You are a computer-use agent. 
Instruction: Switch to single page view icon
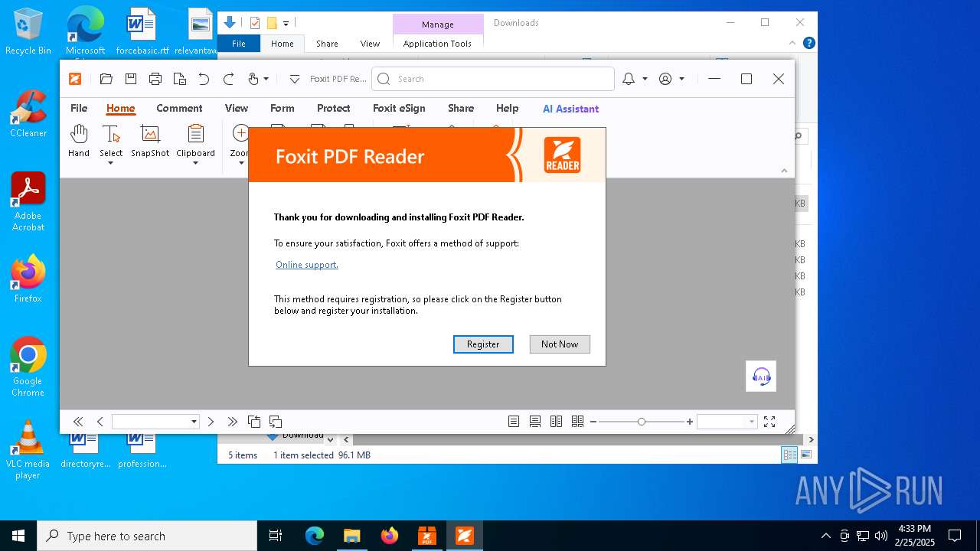point(514,422)
